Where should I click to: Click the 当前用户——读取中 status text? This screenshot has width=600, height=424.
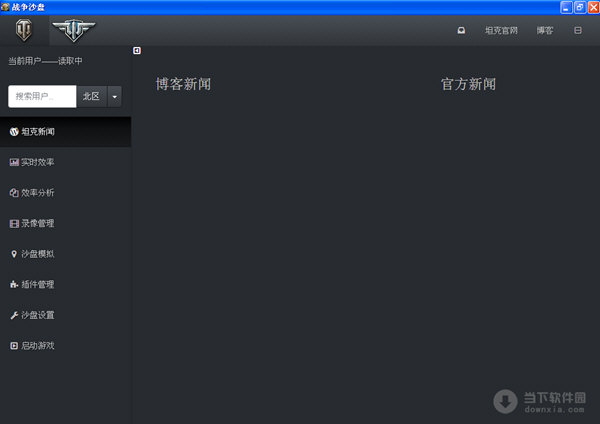[46, 61]
